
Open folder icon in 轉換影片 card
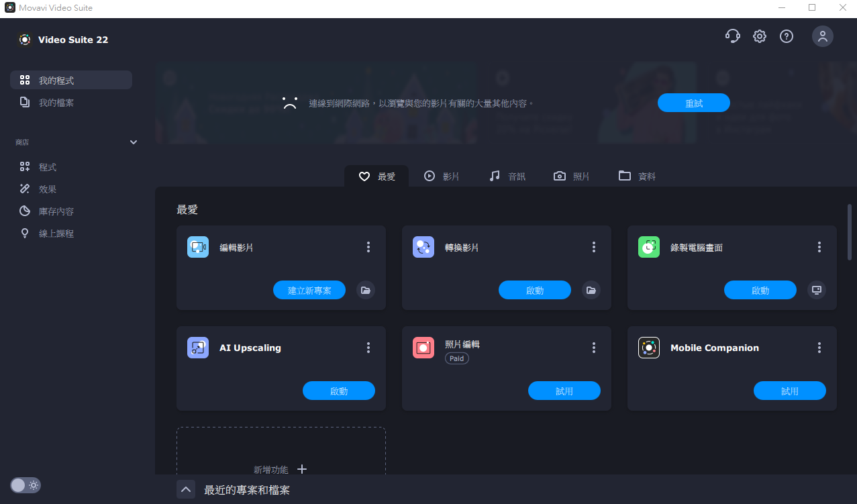[591, 290]
